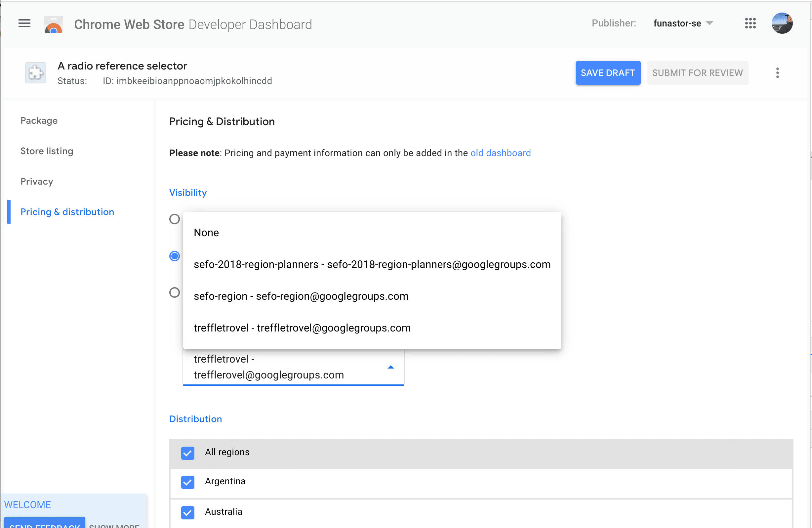Select None from the visibility dropdown
Screen dimensions: 812x528
206,232
